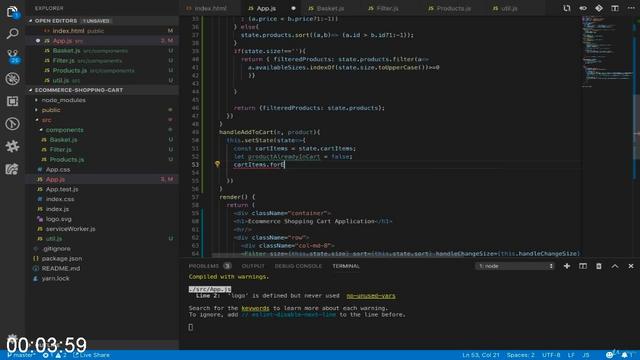The image size is (640, 360).
Task: Open the Live Share icon in activity bar
Action: [12, 169]
